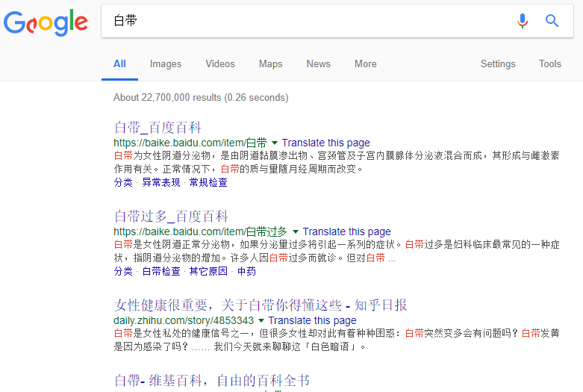Click the 异常表现 sitelink
The image size is (583, 392).
[161, 182]
